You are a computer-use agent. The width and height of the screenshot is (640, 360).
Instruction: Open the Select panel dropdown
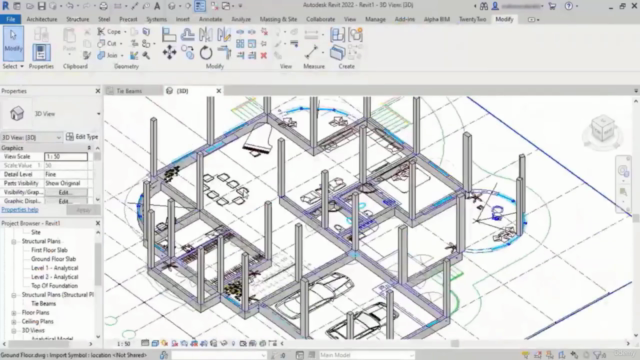[13, 66]
